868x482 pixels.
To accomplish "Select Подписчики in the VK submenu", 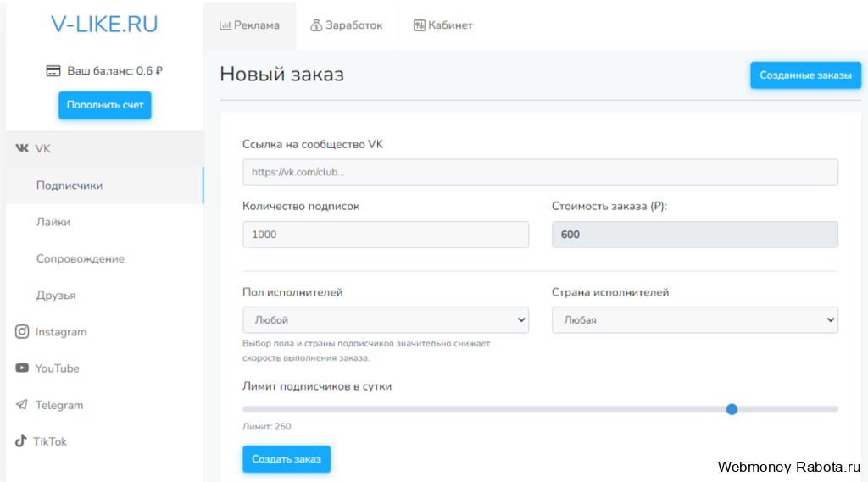I will point(104,186).
